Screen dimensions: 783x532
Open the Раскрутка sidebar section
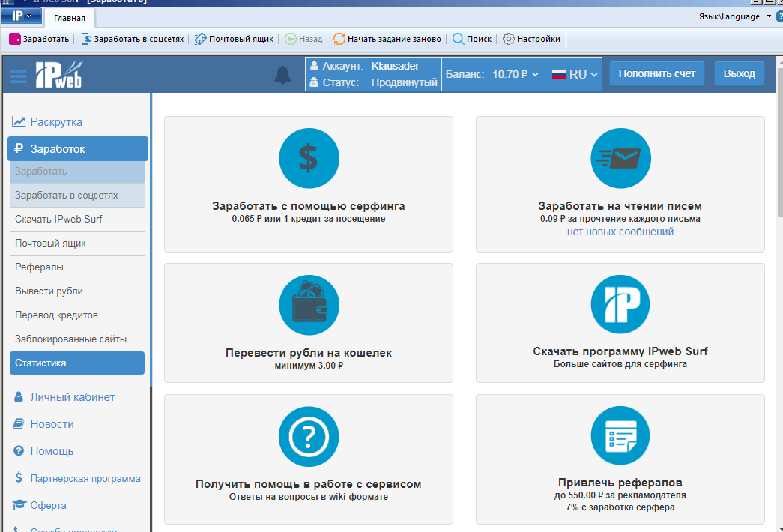tap(47, 122)
